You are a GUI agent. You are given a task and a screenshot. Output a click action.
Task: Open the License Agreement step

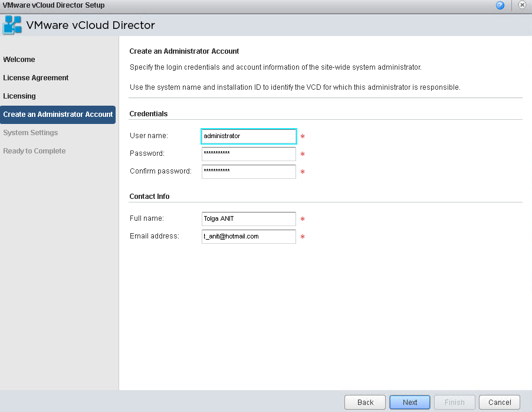(x=35, y=78)
